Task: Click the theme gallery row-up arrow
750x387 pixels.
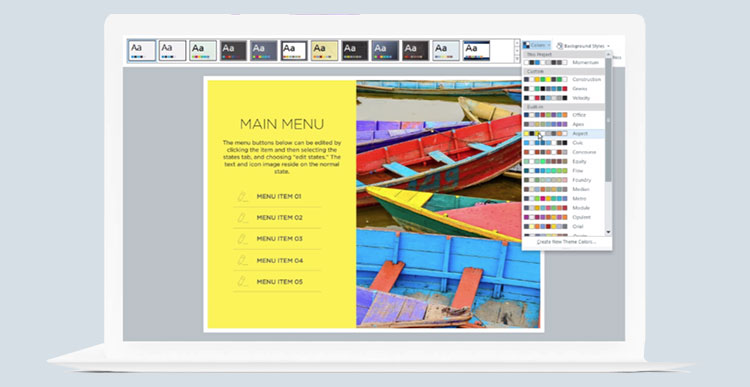Action: point(517,43)
